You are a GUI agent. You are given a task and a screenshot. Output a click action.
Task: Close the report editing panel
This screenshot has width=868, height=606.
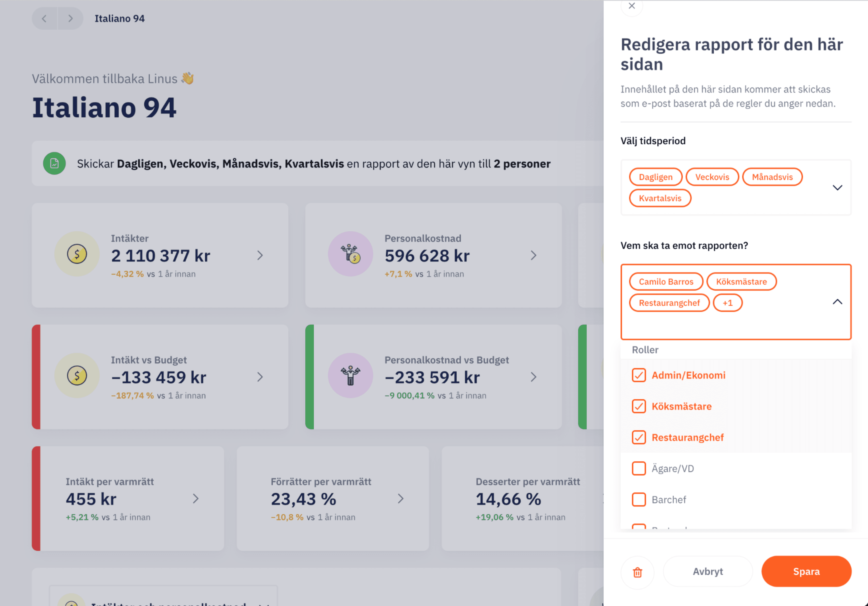click(x=632, y=6)
